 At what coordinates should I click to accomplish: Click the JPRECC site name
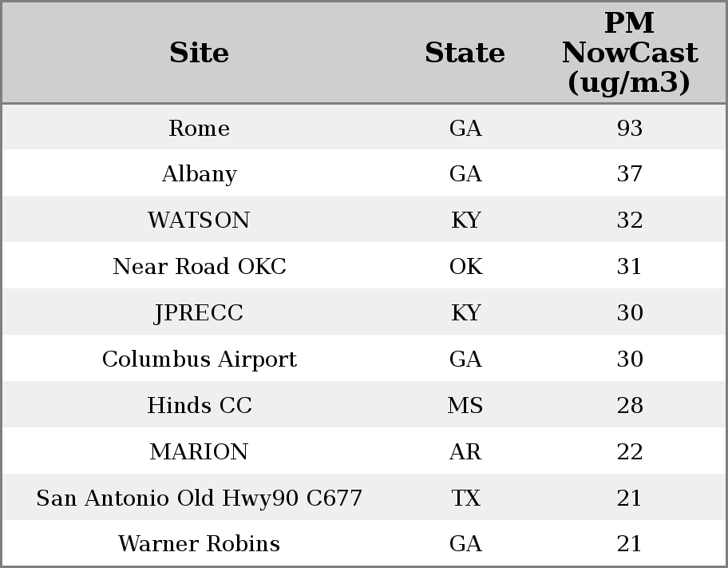tap(199, 313)
